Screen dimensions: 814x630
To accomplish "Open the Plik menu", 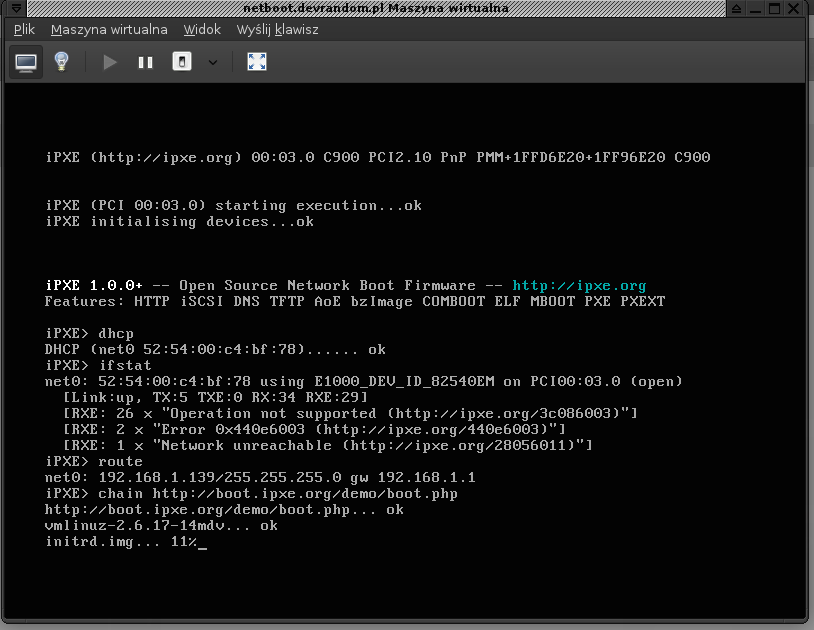I will 24,30.
